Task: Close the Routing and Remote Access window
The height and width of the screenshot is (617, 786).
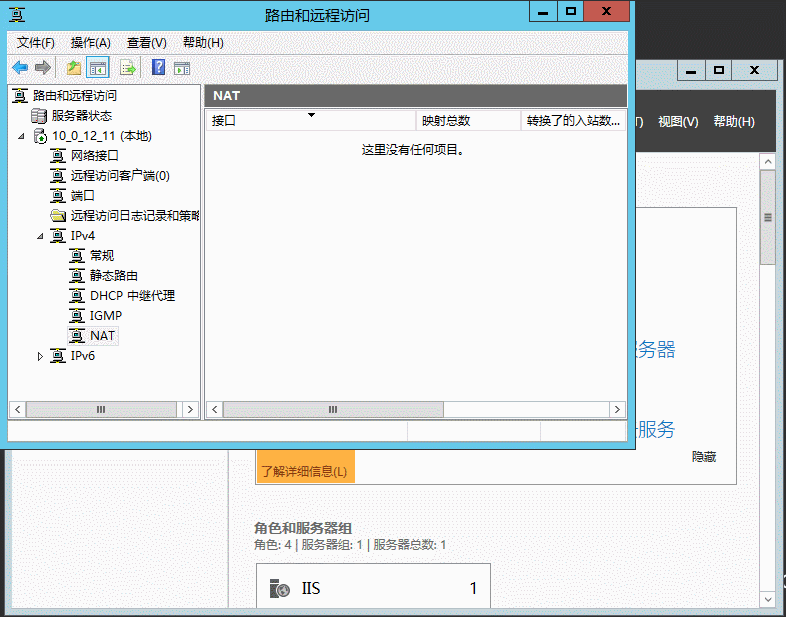Action: coord(606,12)
